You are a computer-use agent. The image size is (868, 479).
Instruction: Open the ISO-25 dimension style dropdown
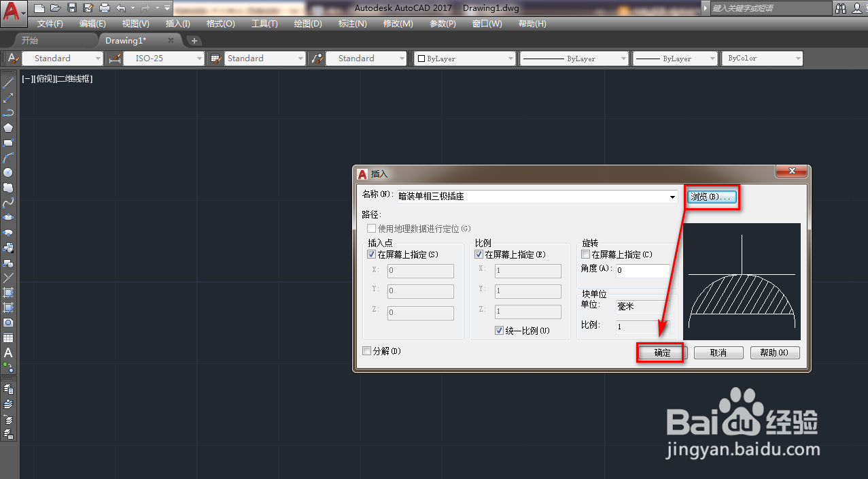coord(200,59)
